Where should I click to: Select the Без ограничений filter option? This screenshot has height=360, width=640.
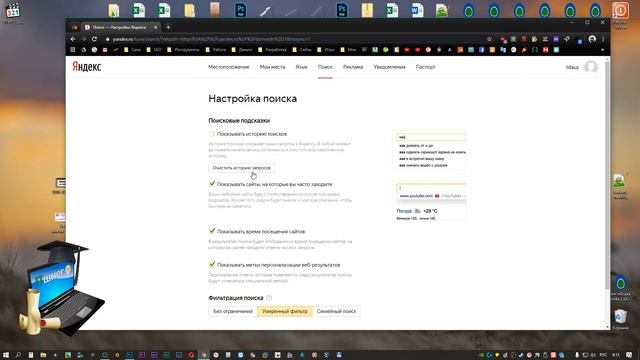point(233,311)
